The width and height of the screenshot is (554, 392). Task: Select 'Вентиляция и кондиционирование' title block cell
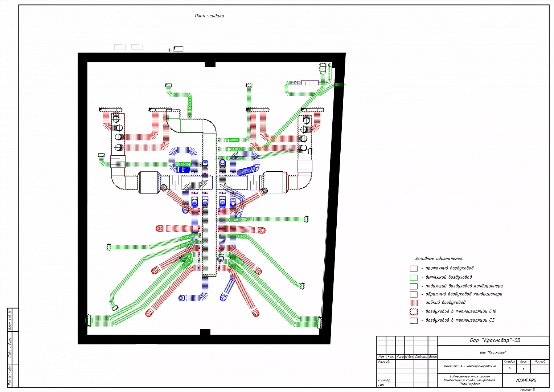470,366
